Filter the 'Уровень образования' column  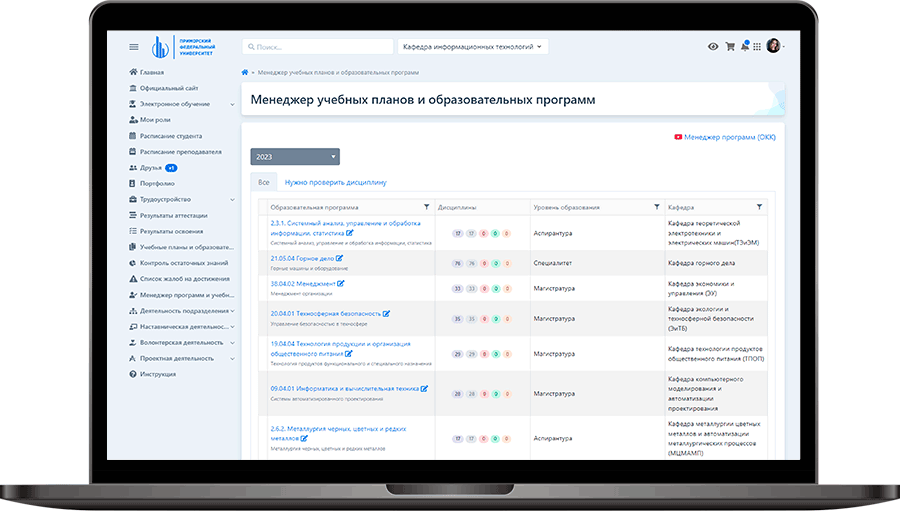[x=657, y=207]
